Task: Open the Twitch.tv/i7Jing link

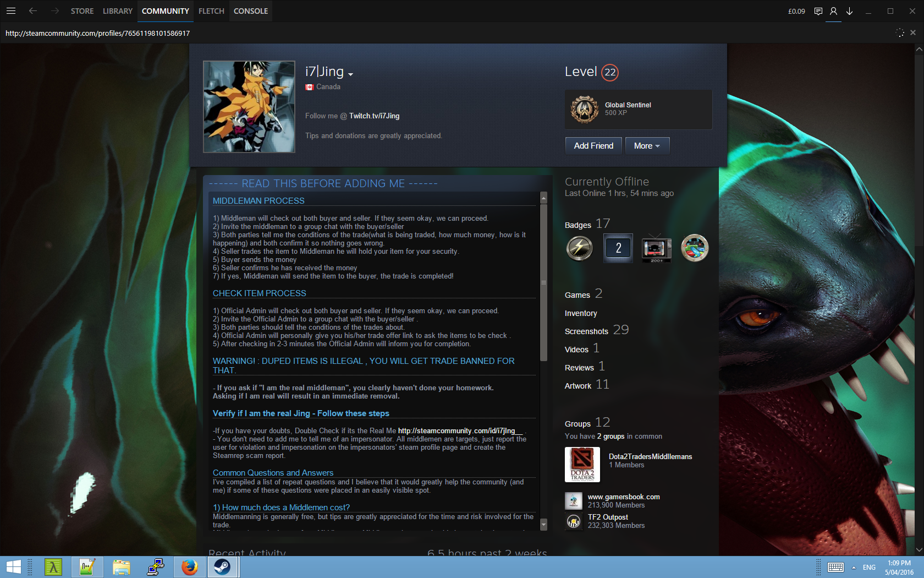Action: (x=374, y=116)
